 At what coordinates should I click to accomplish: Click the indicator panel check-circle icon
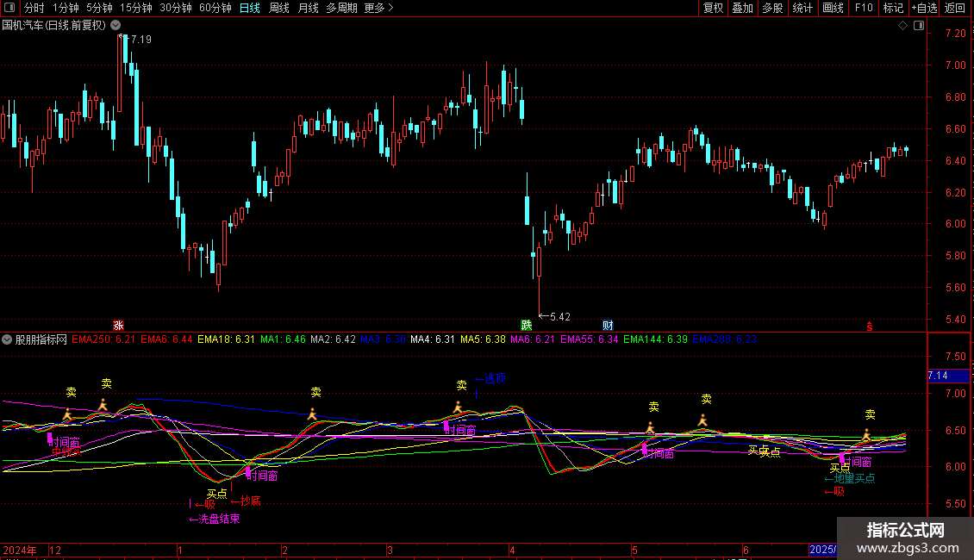click(7, 339)
